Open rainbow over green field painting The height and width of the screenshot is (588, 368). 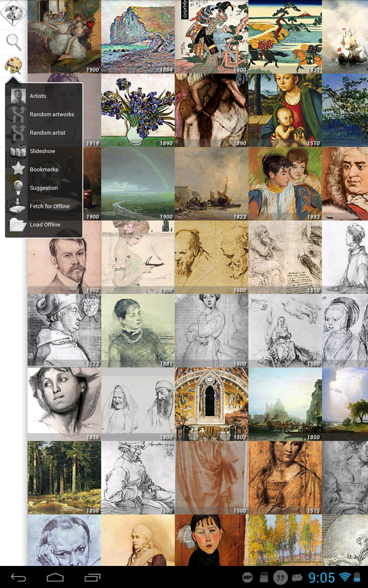(138, 184)
